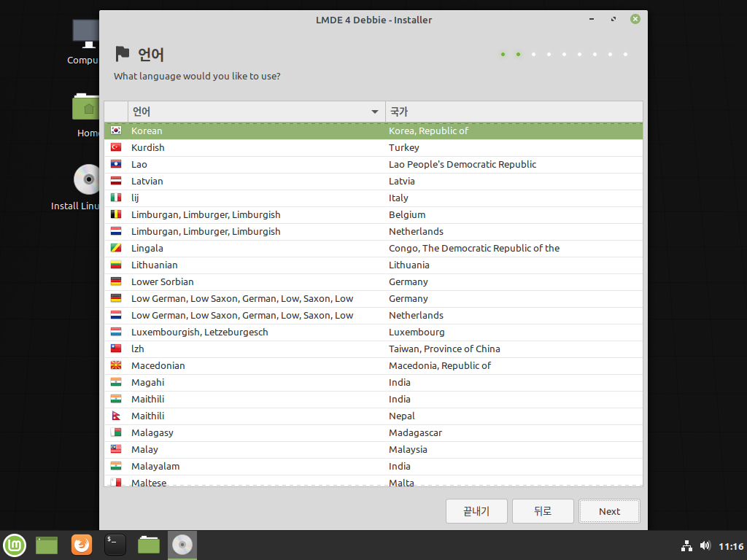Viewport: 747px width, 560px height.
Task: Minimize the installer window
Action: pyautogui.click(x=592, y=19)
